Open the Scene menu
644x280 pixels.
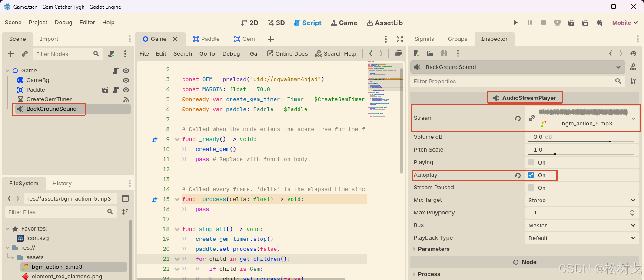pos(13,23)
